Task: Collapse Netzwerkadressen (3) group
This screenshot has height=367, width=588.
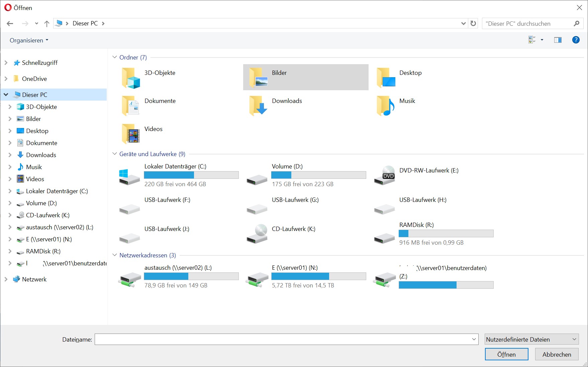Action: pos(115,255)
